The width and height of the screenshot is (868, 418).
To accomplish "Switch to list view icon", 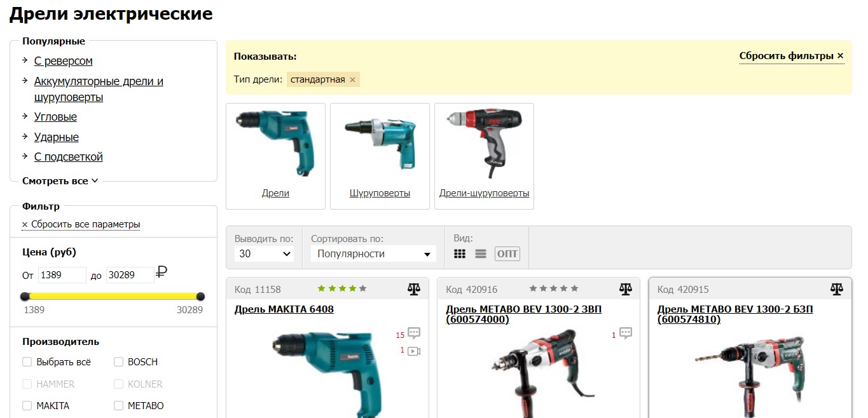I will pos(481,254).
